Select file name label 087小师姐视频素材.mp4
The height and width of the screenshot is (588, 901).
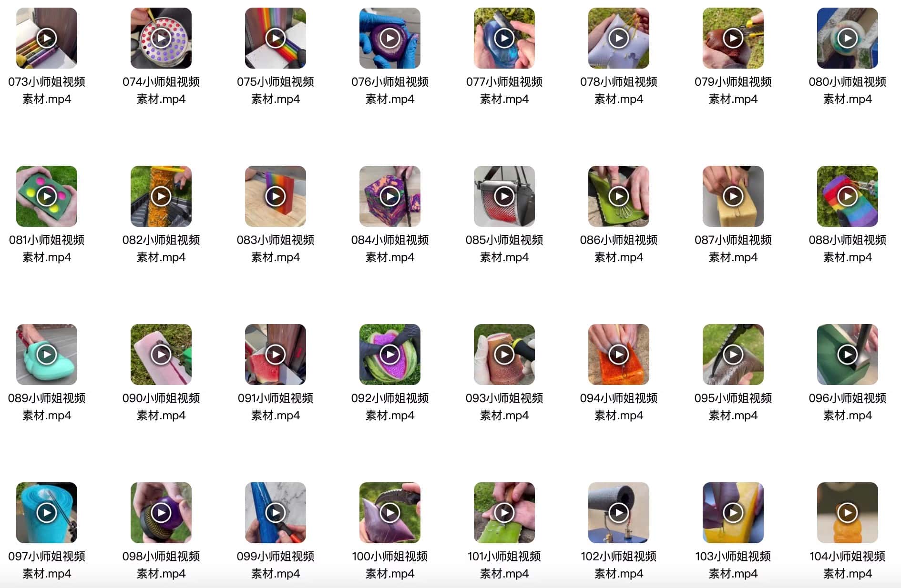coord(733,248)
